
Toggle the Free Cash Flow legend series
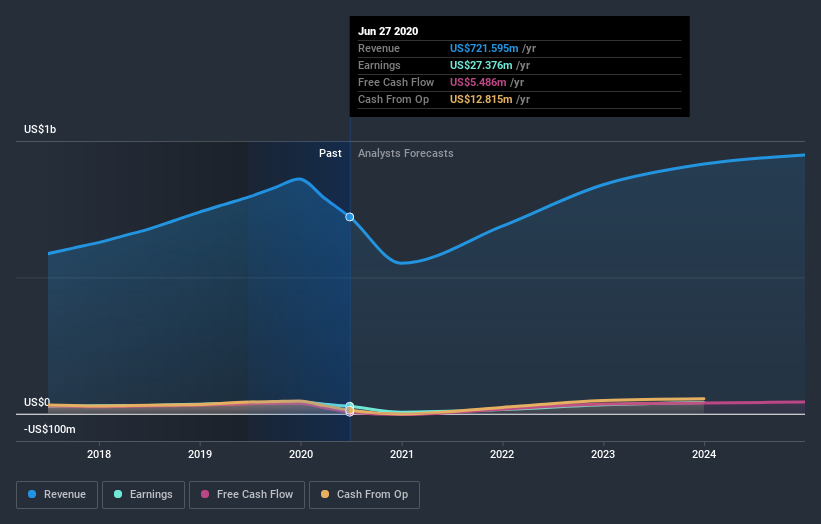pyautogui.click(x=247, y=495)
